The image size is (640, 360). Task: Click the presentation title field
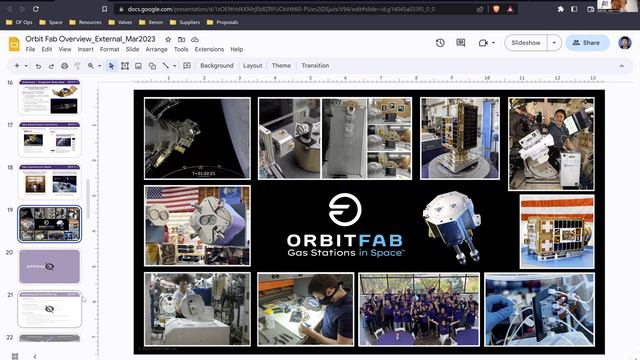90,39
